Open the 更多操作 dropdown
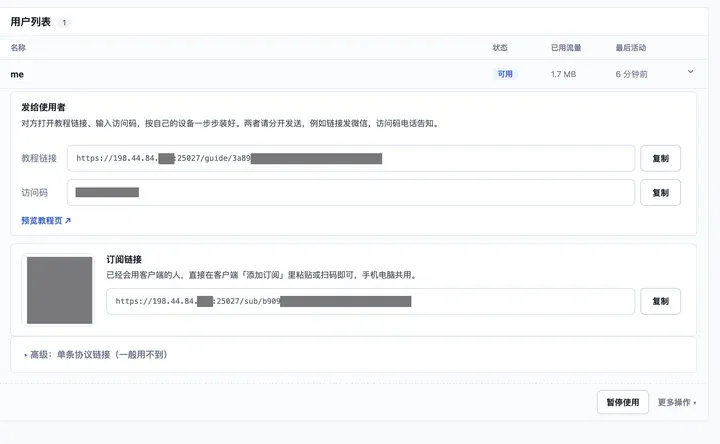The height and width of the screenshot is (444, 720). tap(677, 402)
